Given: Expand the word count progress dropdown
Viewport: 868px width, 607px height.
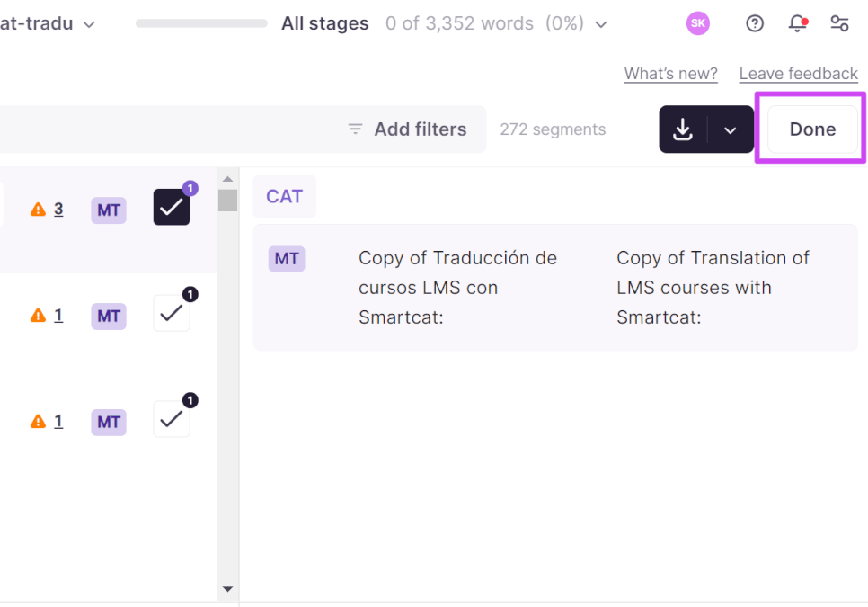Looking at the screenshot, I should 601,24.
